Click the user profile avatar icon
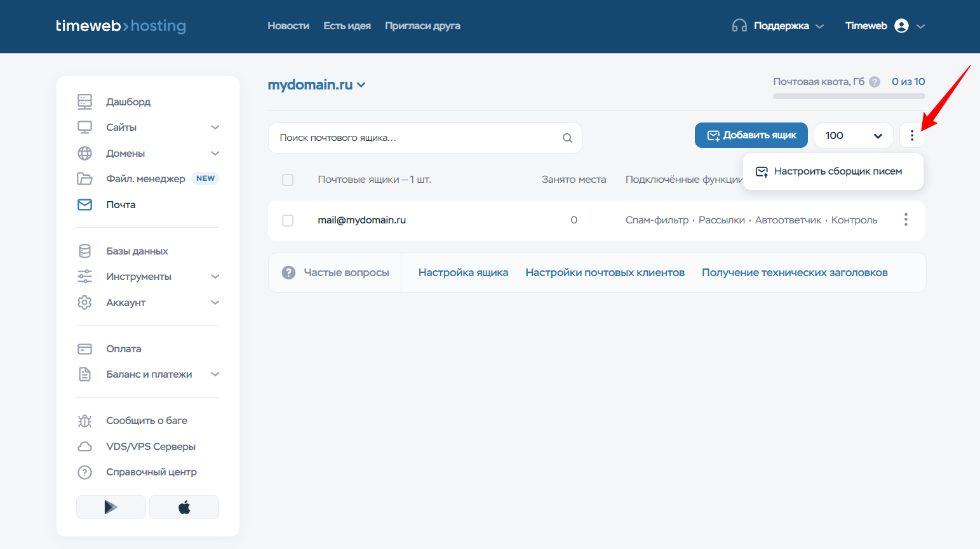The width and height of the screenshot is (980, 549). pos(901,26)
